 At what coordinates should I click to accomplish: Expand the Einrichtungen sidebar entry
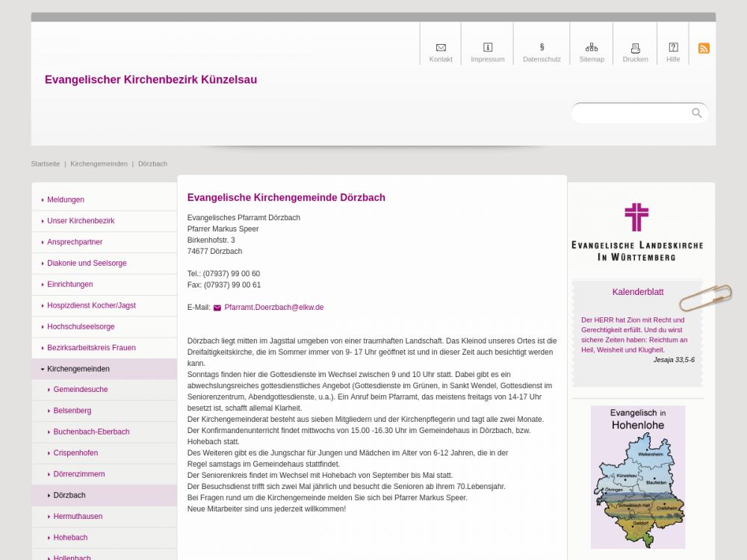click(69, 284)
